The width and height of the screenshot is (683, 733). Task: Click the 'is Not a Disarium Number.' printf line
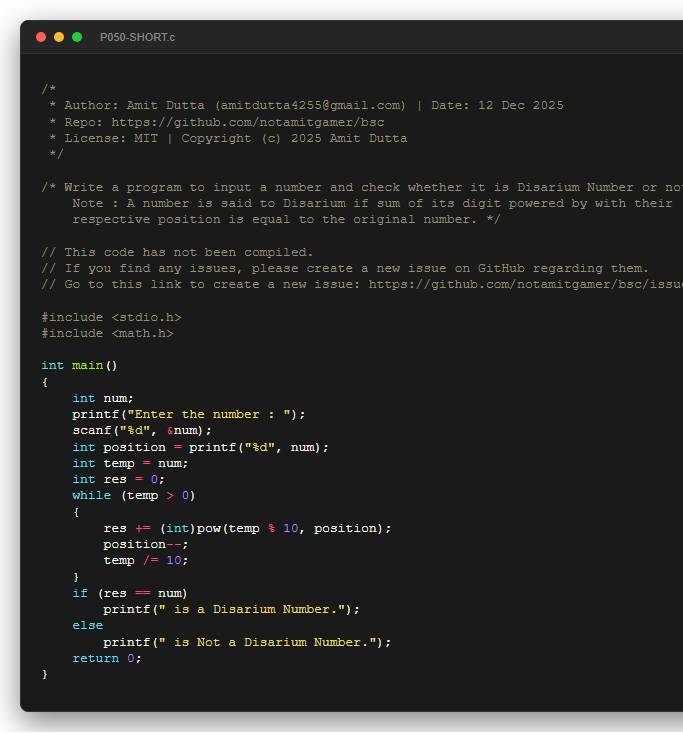[x=247, y=642]
